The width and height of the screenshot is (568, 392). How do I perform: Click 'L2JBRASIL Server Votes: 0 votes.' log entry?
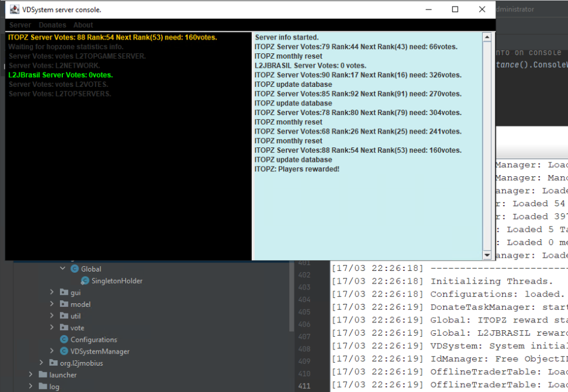pyautogui.click(x=310, y=65)
